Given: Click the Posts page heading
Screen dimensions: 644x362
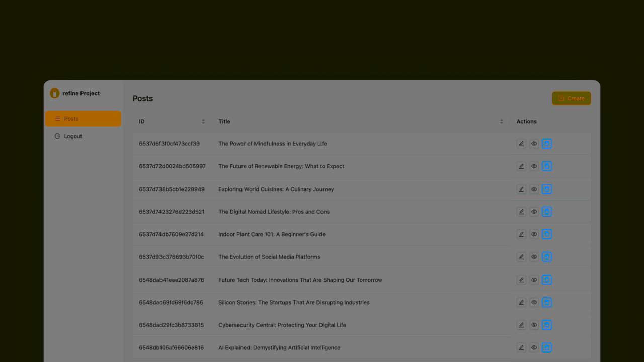Looking at the screenshot, I should (142, 98).
